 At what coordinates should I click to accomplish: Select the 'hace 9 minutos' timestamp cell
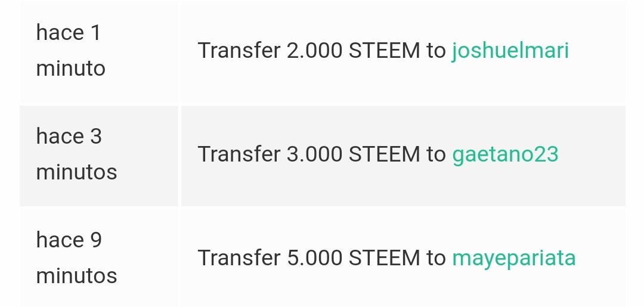tap(99, 258)
